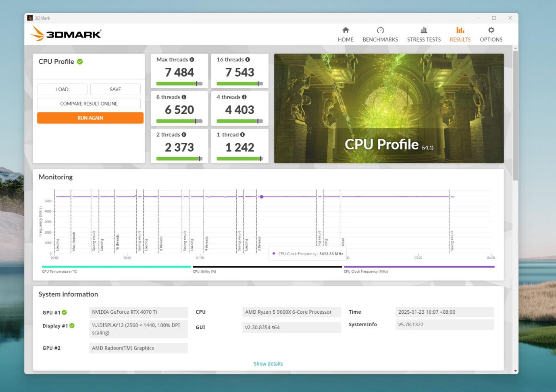Click the SAVE button
The image size is (556, 392).
coord(115,89)
